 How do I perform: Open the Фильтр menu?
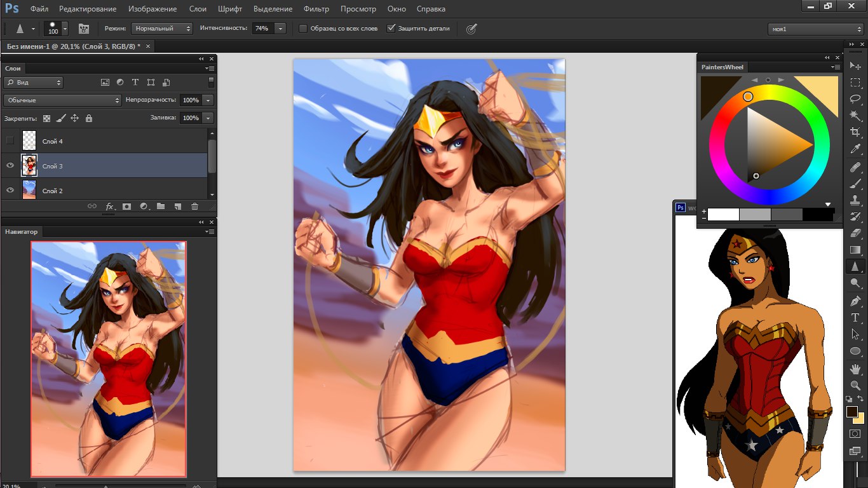tap(316, 9)
